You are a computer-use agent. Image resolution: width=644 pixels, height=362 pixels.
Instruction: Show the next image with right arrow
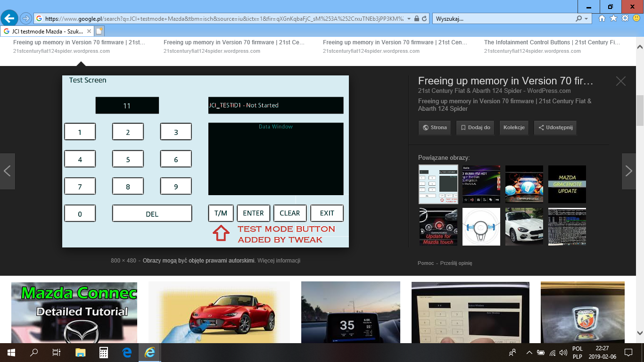(x=628, y=172)
